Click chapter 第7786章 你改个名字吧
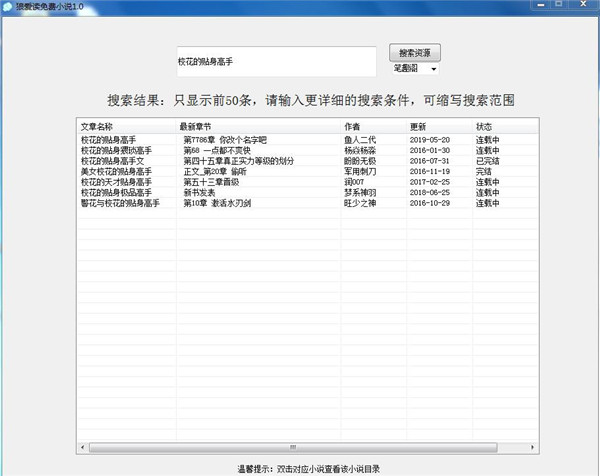The image size is (600, 476). pyautogui.click(x=225, y=140)
